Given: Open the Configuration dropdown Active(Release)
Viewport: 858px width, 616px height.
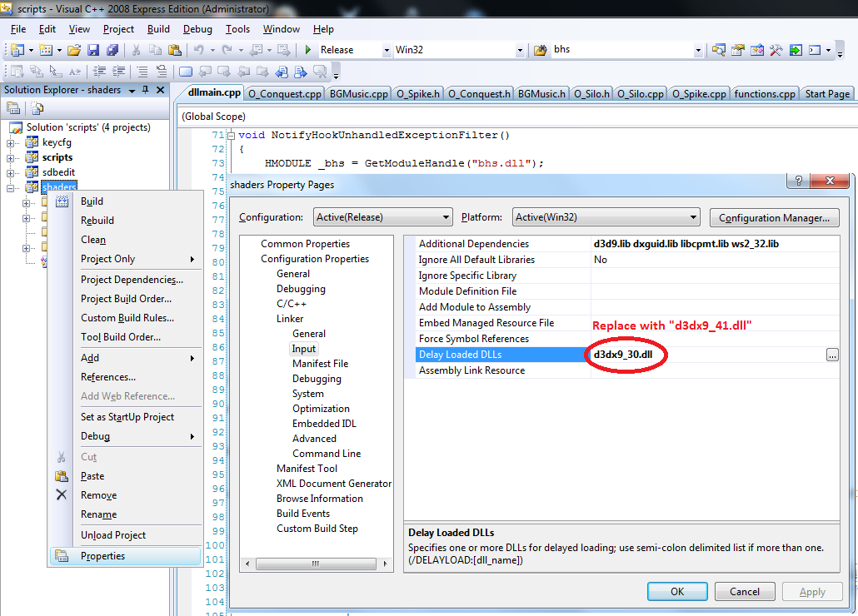Looking at the screenshot, I should [x=382, y=217].
